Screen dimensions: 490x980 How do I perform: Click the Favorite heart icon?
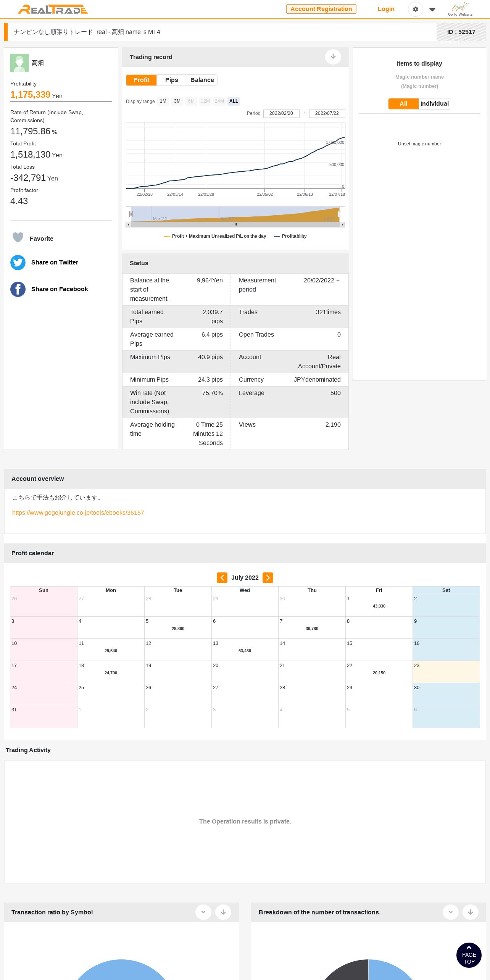tap(18, 238)
